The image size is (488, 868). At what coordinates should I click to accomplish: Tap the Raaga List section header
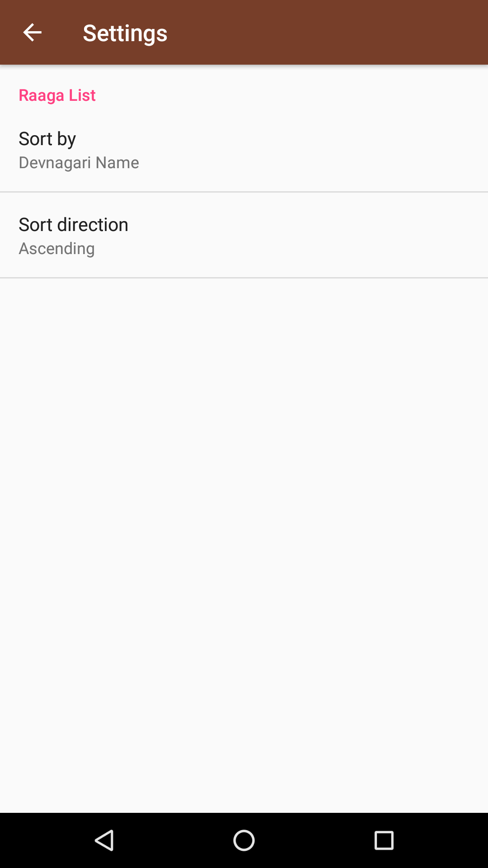tap(57, 95)
